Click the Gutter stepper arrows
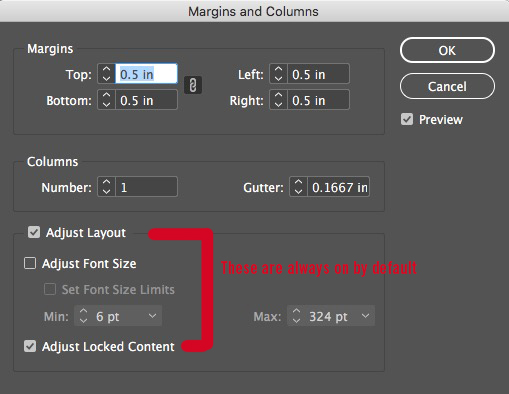The height and width of the screenshot is (394, 509). pyautogui.click(x=298, y=187)
